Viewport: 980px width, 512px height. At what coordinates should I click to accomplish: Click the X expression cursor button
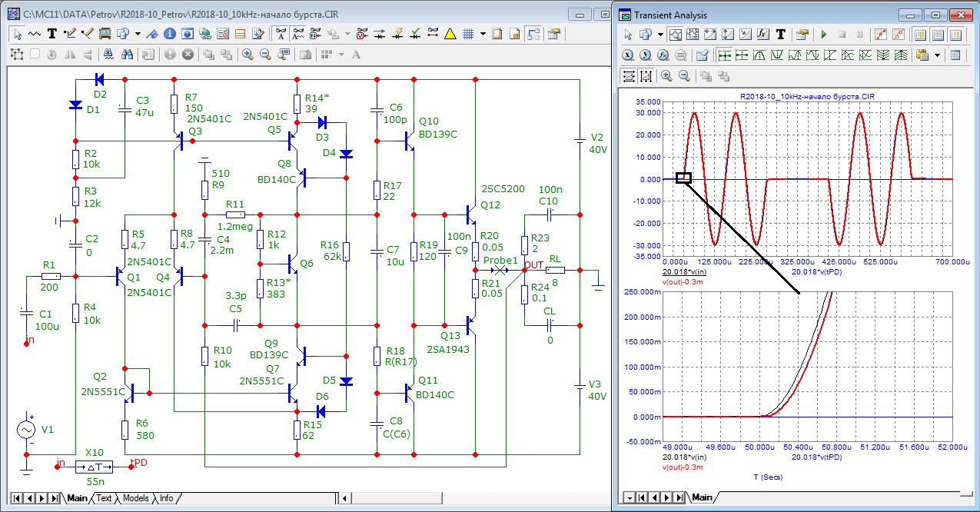[x=628, y=55]
